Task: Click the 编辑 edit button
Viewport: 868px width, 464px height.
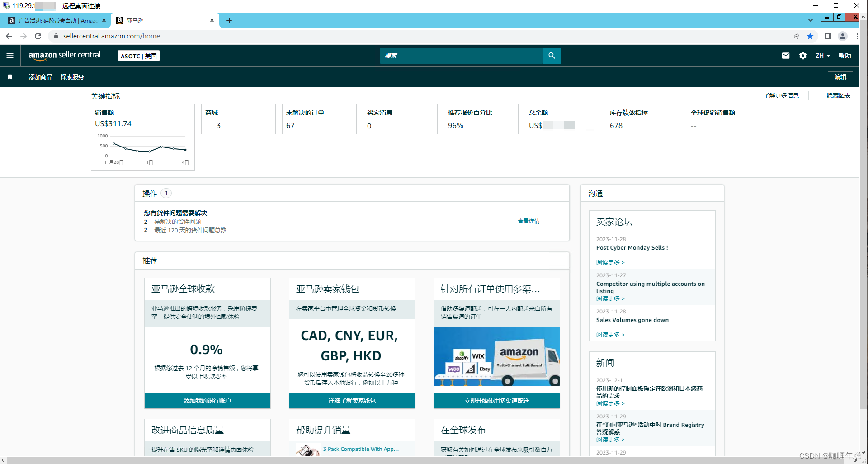Action: [840, 77]
